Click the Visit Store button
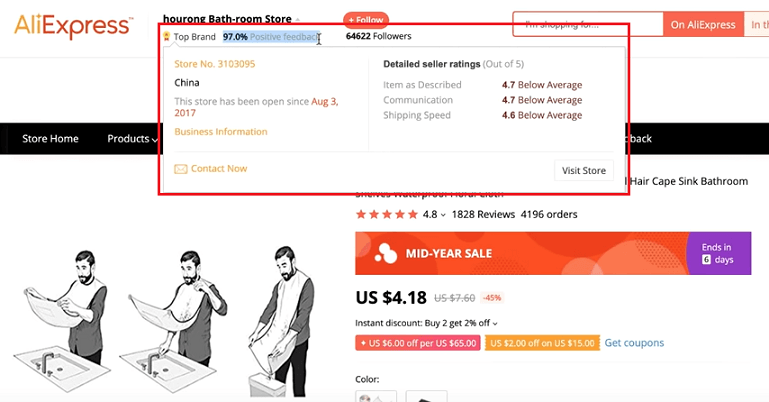 583,170
